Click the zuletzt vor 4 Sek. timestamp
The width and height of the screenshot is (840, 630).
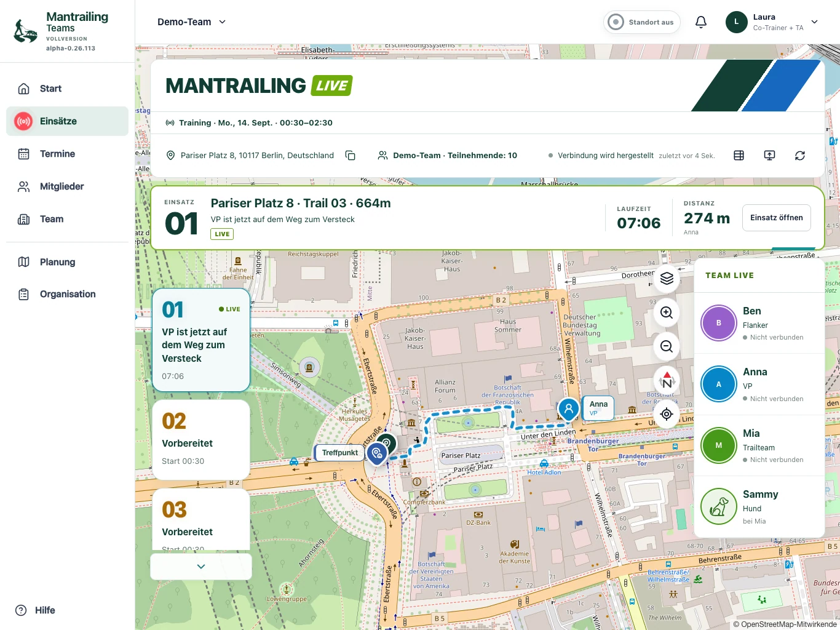click(x=687, y=156)
